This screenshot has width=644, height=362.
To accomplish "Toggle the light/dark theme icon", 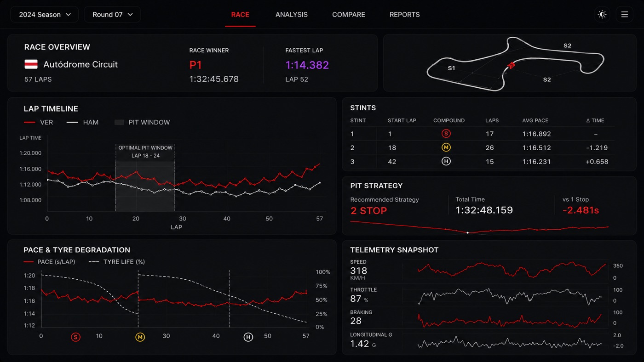I will [x=602, y=14].
